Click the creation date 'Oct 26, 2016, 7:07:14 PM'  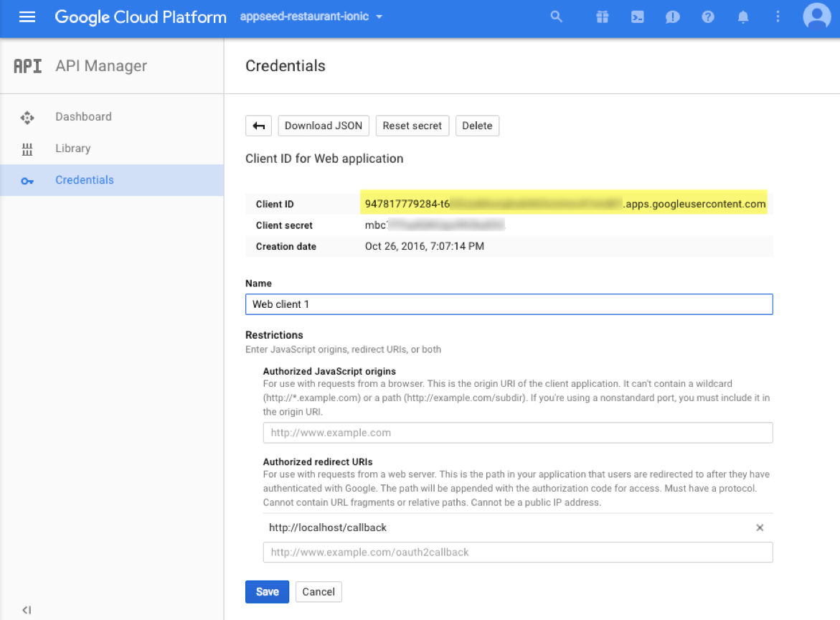424,247
